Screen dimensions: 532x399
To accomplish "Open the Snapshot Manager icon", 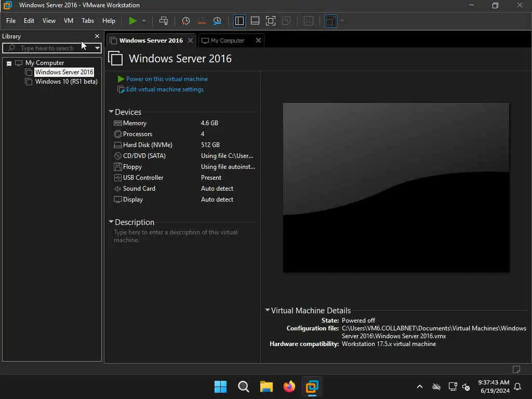I will tap(218, 21).
